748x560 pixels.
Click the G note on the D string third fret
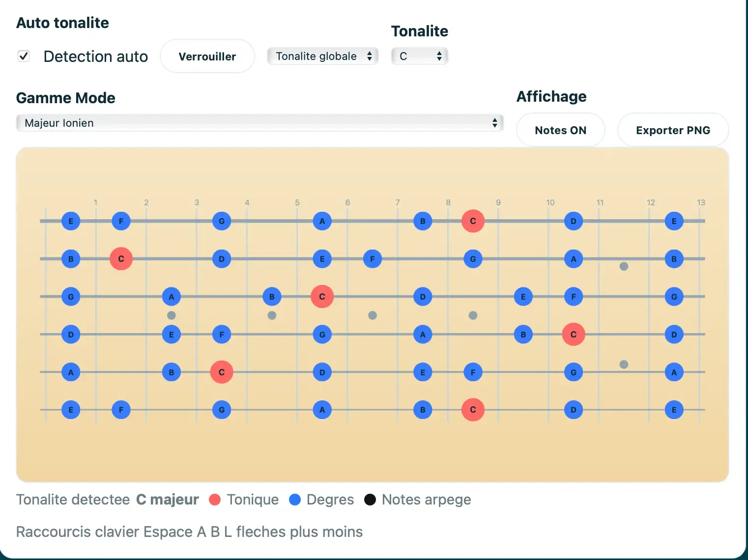pos(322,335)
